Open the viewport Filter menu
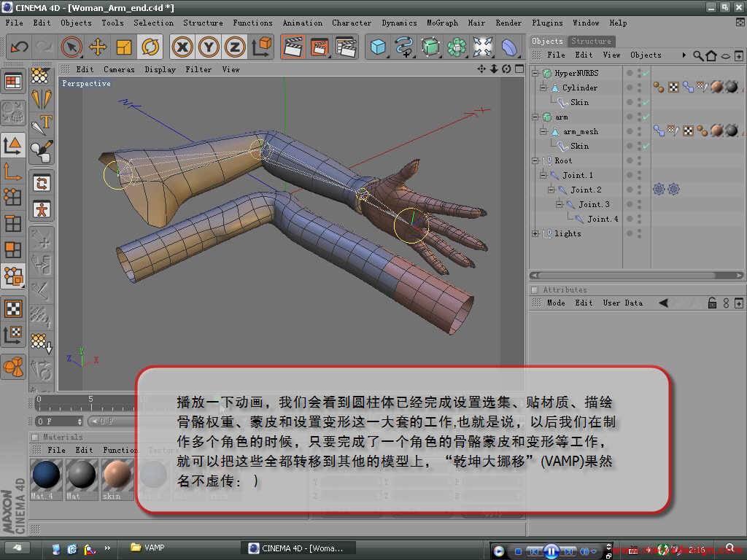The height and width of the screenshot is (560, 747). coord(198,69)
